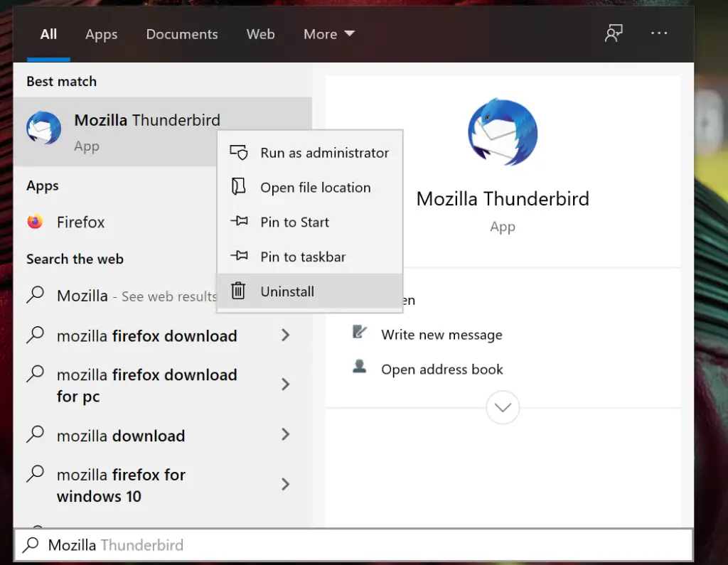Open the Firefox app result
Screen dimensions: 728x565
[x=115, y=222]
